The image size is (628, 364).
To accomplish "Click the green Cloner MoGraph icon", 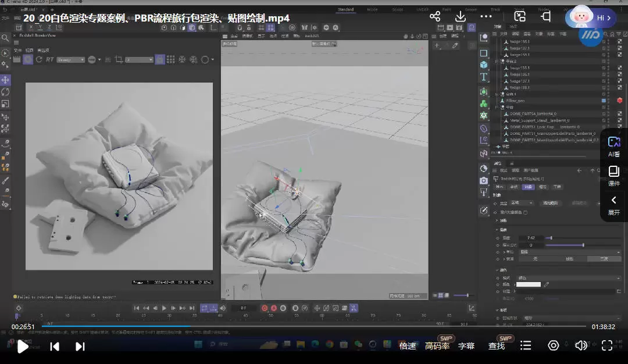I will point(484,104).
